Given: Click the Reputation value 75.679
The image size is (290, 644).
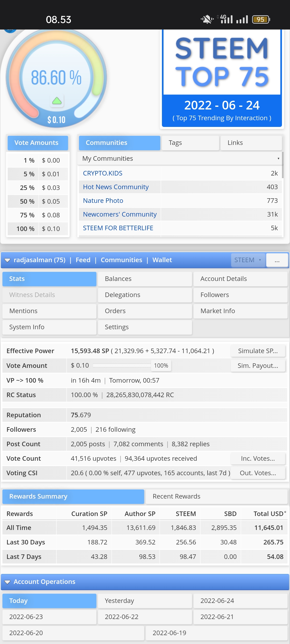Looking at the screenshot, I should pyautogui.click(x=81, y=415).
